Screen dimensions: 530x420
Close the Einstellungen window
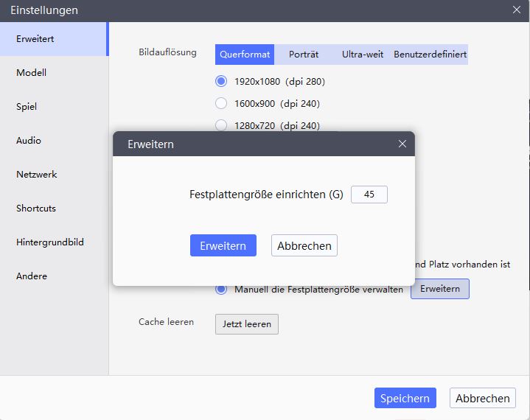(x=517, y=10)
